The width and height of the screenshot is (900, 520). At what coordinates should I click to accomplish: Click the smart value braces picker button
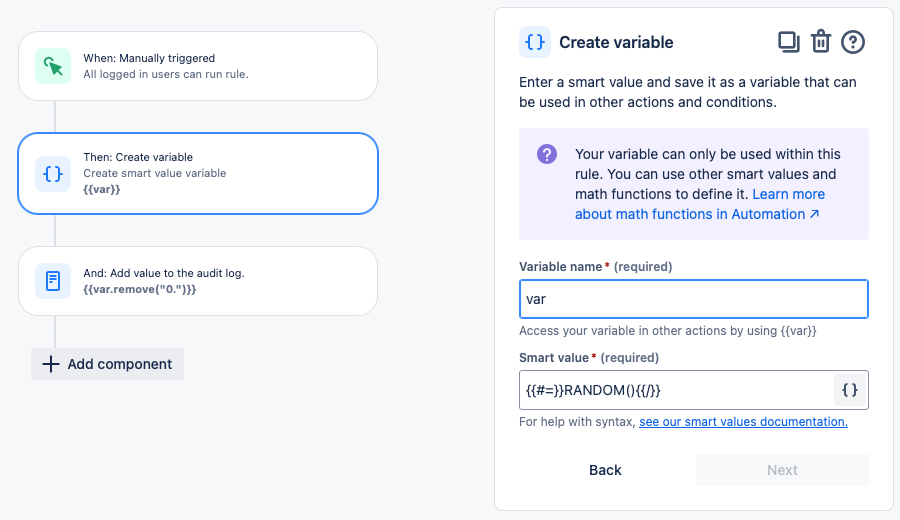pyautogui.click(x=850, y=390)
